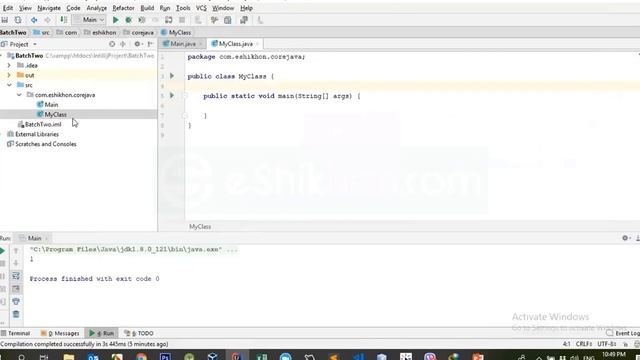The image size is (640, 360).
Task: Click the Stop square icon in main toolbar
Action: [x=182, y=20]
